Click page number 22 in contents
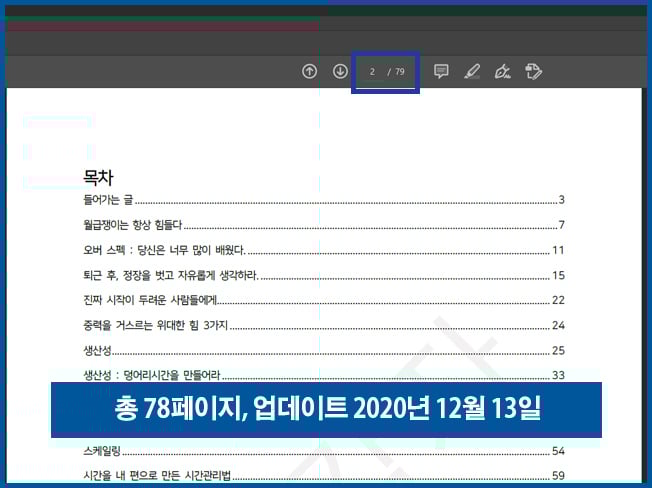The image size is (652, 488). tap(558, 300)
